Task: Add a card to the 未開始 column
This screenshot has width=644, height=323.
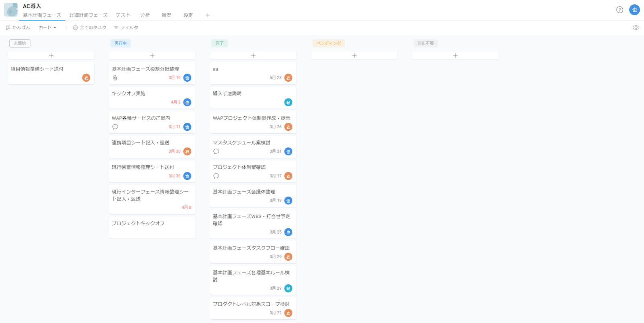Action: [x=51, y=56]
